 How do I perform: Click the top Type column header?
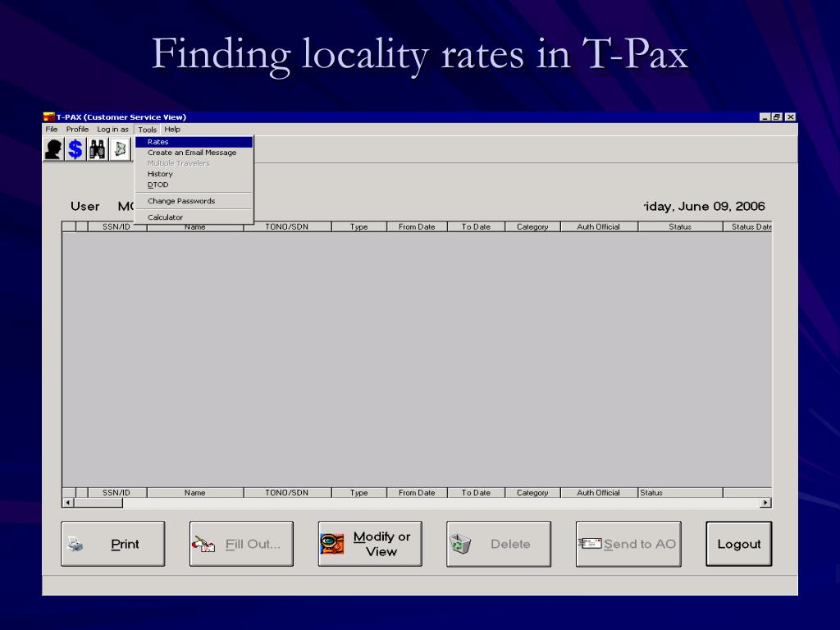359,226
